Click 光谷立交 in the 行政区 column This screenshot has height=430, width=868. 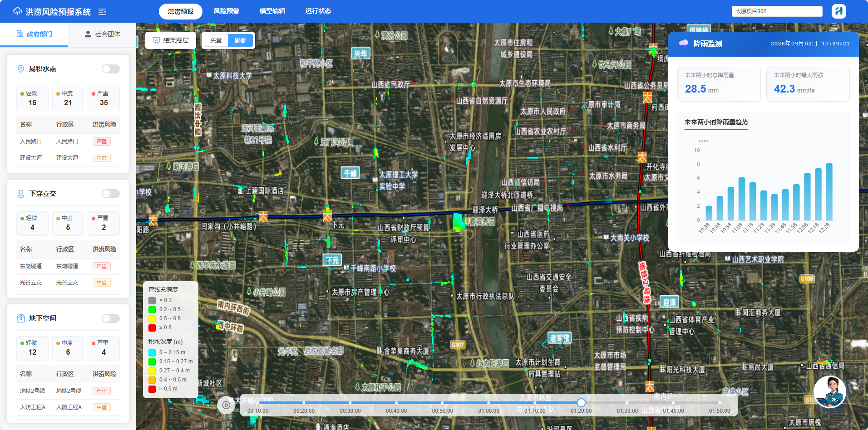tap(67, 283)
